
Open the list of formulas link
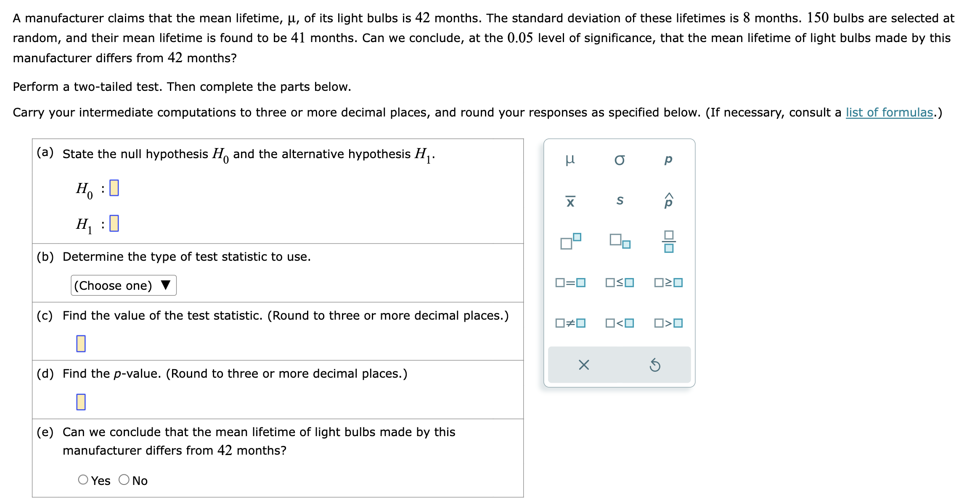(x=889, y=112)
